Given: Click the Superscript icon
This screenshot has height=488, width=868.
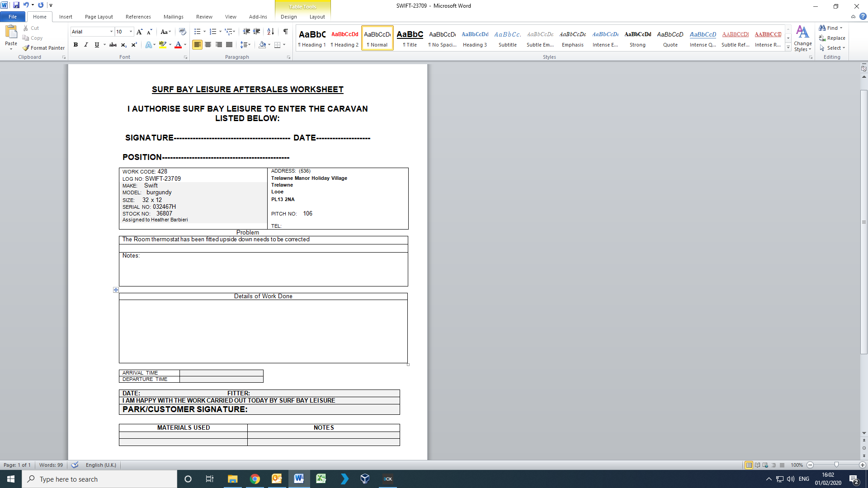Looking at the screenshot, I should 134,45.
